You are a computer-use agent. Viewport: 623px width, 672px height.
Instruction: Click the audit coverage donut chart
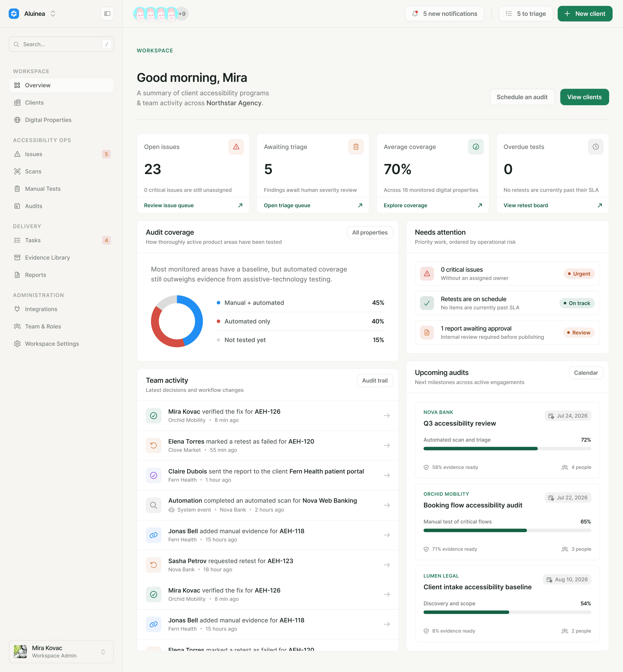point(177,321)
